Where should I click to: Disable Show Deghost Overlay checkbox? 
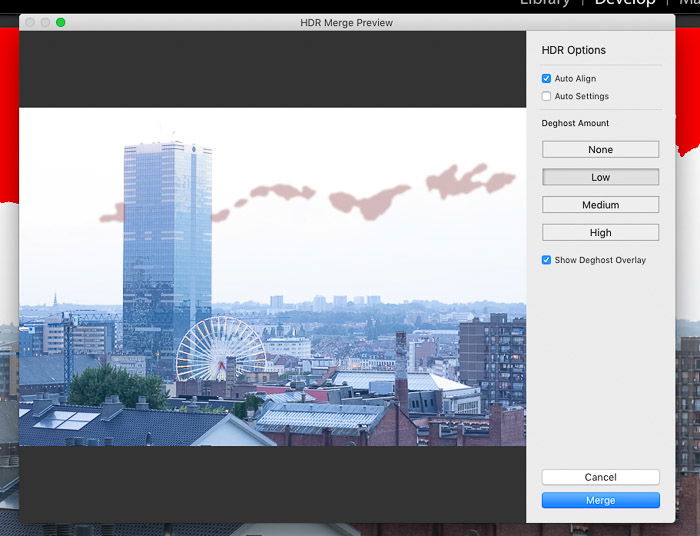[x=546, y=260]
